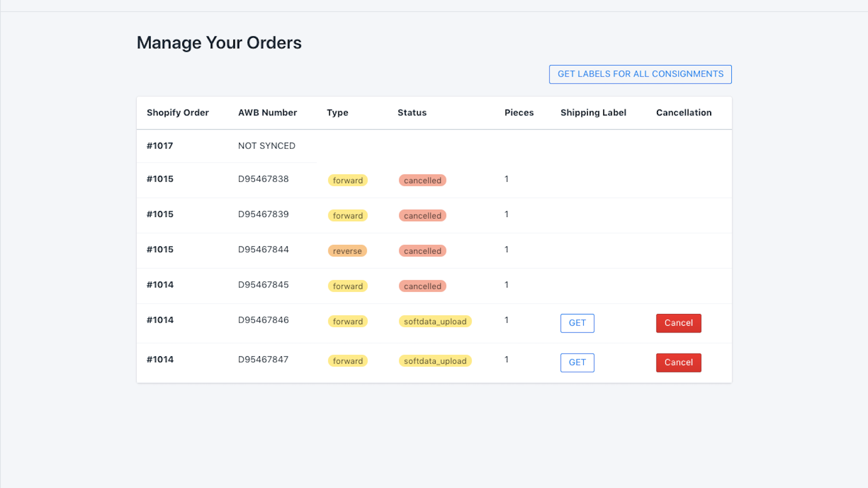Click the NOT SYNCED label
868x488 pixels.
pos(266,146)
